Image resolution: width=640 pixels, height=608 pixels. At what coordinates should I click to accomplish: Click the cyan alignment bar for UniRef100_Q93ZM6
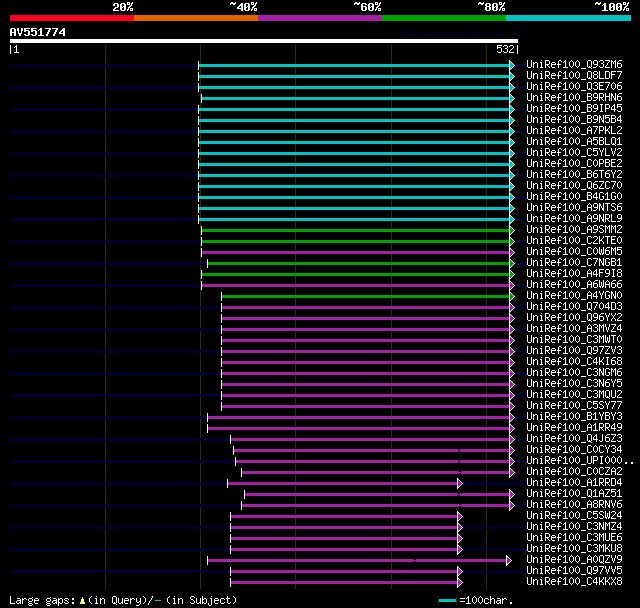354,65
